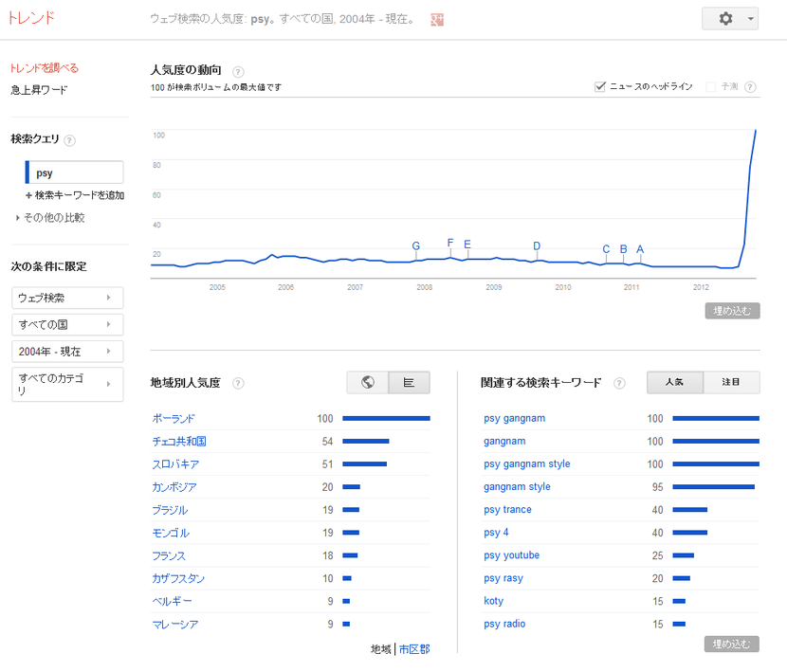
Task: Open フランス region link
Action: click(x=169, y=555)
